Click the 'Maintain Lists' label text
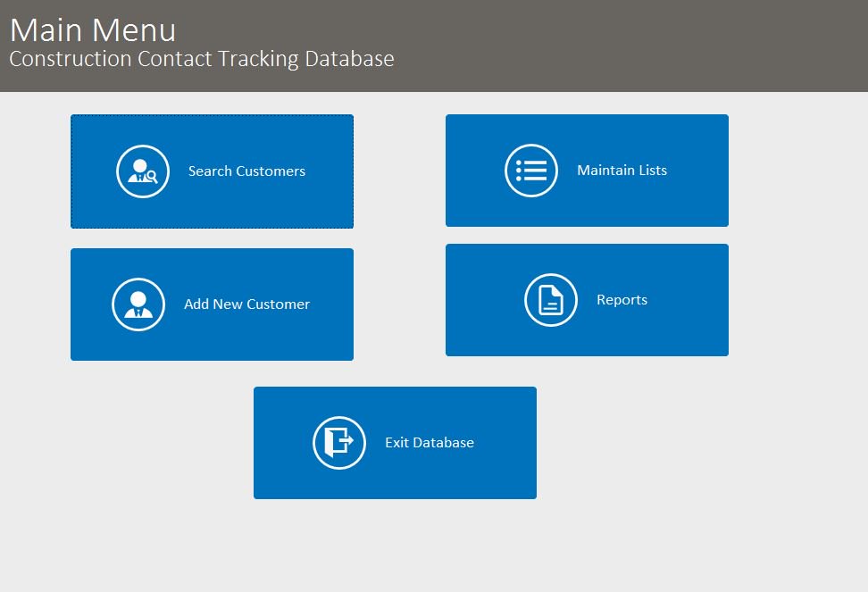The image size is (868, 592). pos(622,170)
